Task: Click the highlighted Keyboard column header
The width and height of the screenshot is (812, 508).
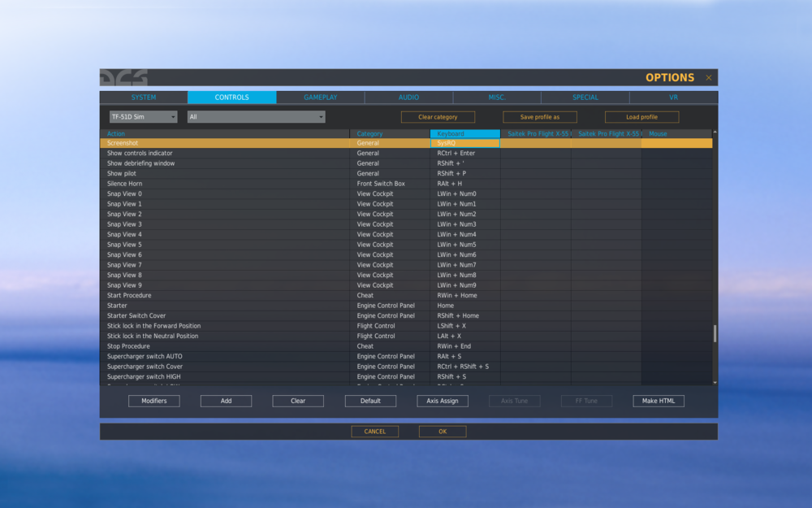Action: [464, 132]
